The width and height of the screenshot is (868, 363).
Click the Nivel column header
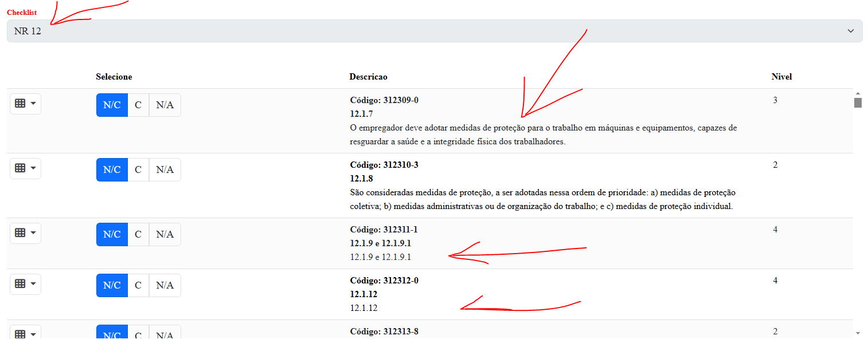pos(782,77)
